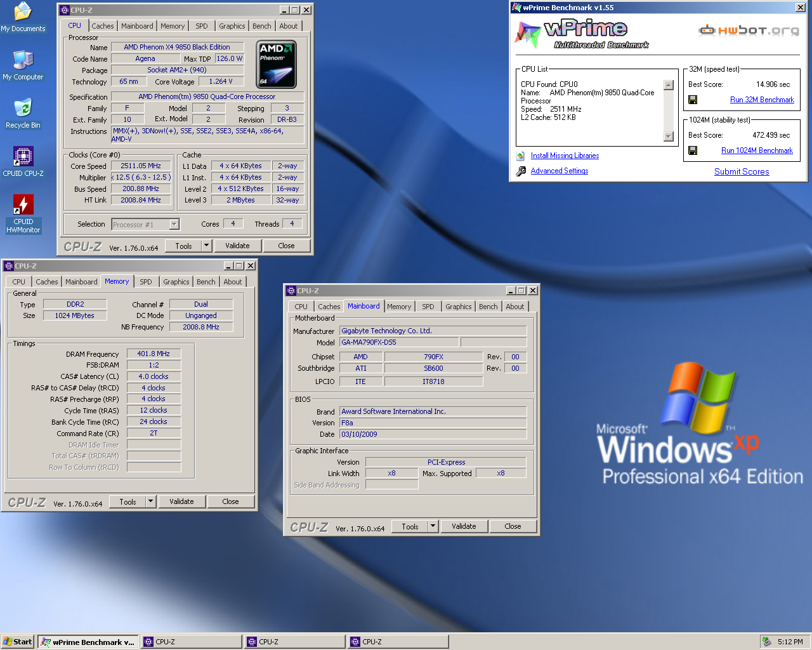Click the system tray safely remove icon
The width and height of the screenshot is (812, 650).
tap(766, 642)
